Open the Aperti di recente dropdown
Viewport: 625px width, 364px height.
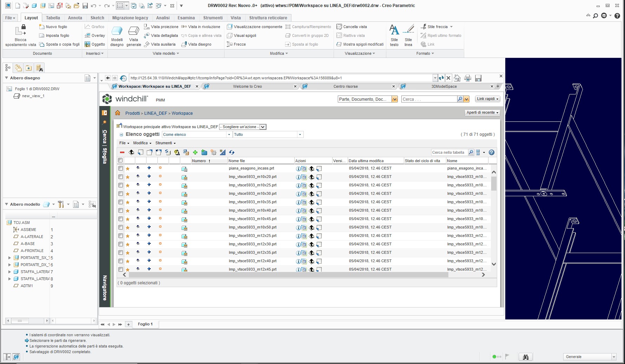pos(482,113)
